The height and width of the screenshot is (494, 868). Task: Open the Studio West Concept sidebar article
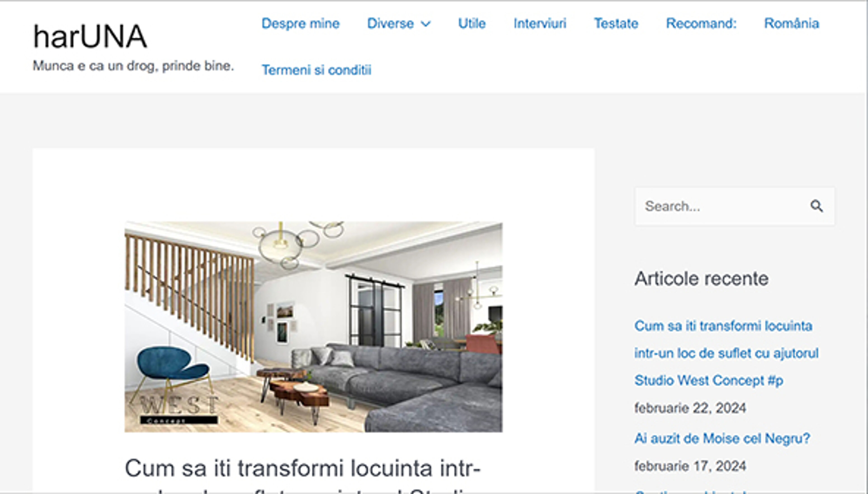pyautogui.click(x=726, y=353)
